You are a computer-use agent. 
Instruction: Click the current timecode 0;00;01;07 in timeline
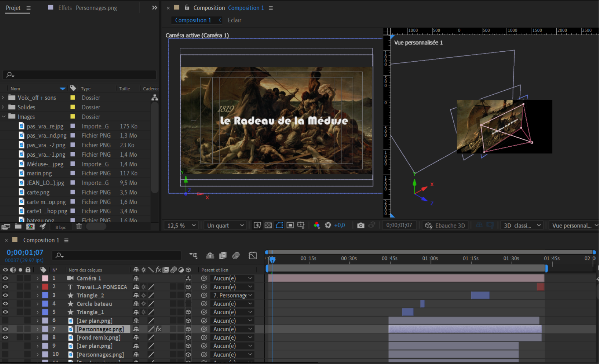coord(25,252)
